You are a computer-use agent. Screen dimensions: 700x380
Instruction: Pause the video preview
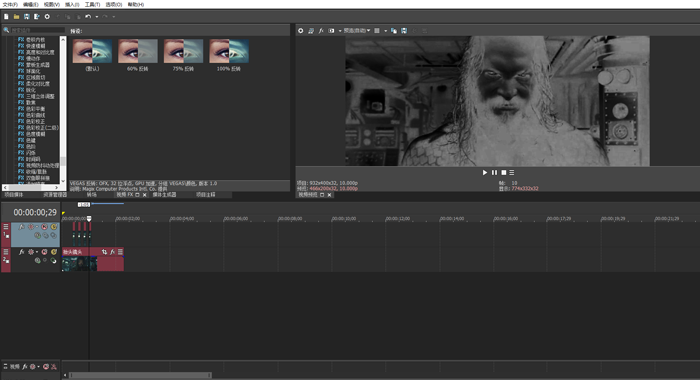494,172
